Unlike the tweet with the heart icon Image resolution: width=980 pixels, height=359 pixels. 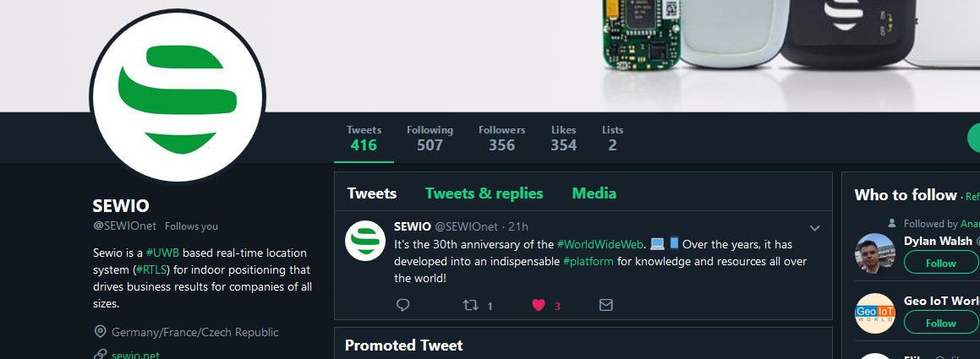point(539,305)
